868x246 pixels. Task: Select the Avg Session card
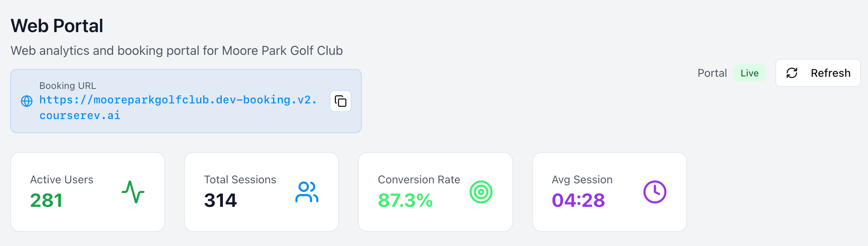click(x=609, y=192)
